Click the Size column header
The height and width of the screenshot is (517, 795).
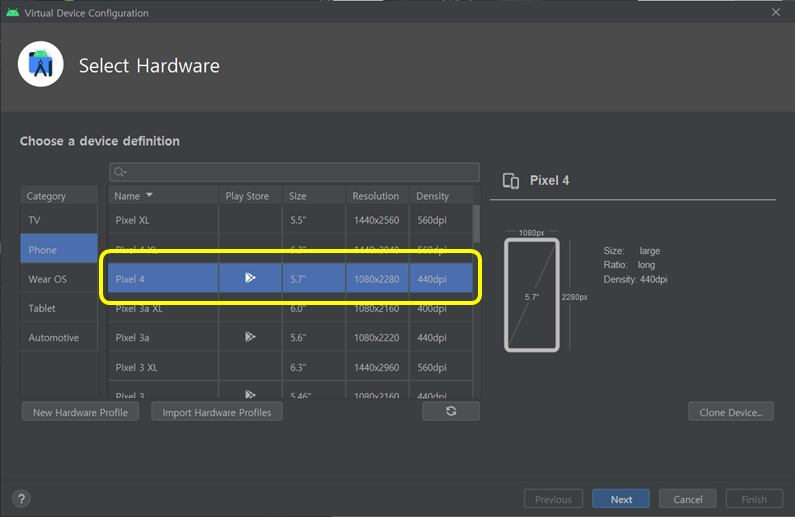(x=314, y=196)
